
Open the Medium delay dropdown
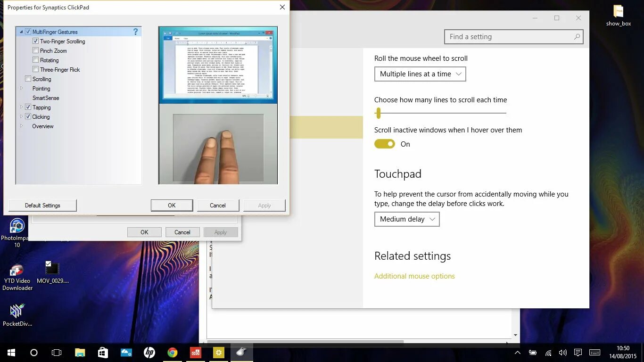[407, 219]
